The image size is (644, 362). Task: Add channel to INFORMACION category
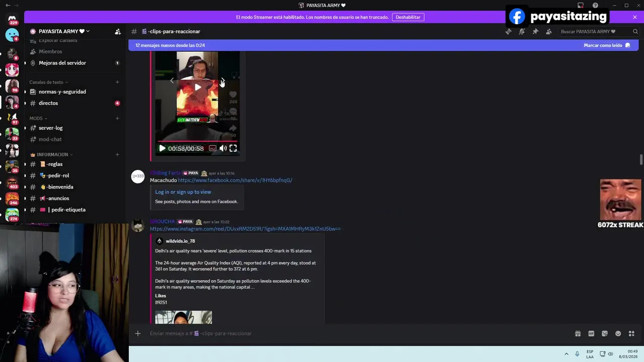coord(117,154)
